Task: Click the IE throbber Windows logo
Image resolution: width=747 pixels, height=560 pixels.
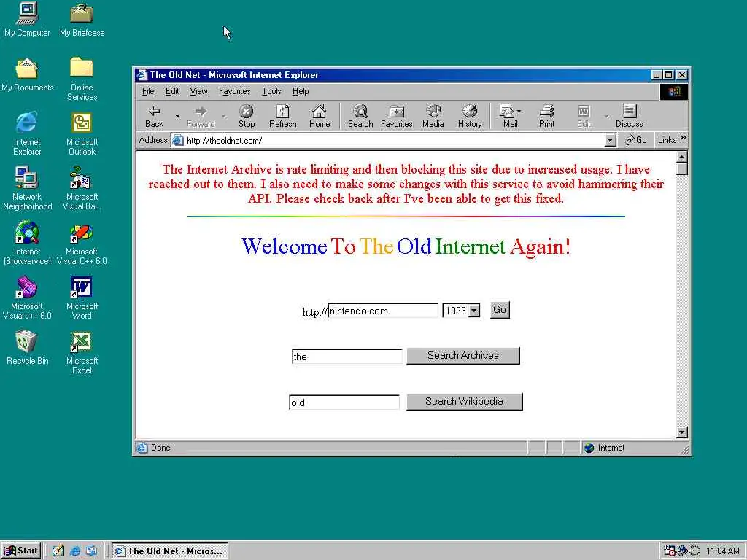Action: click(x=674, y=91)
